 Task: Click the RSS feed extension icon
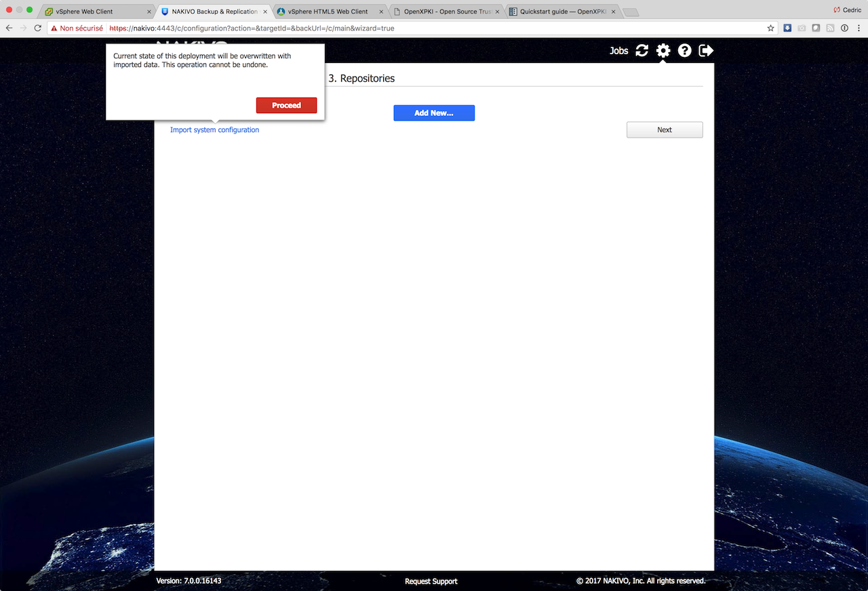click(x=830, y=28)
